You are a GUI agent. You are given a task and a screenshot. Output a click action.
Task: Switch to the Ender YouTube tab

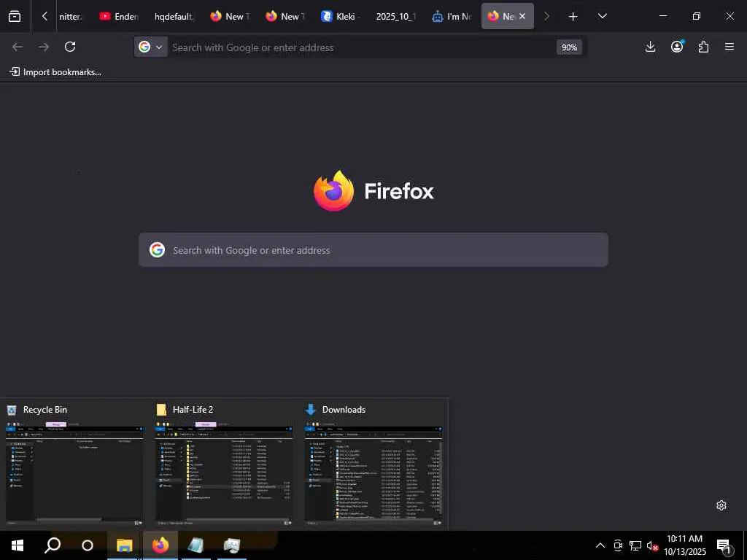[119, 16]
